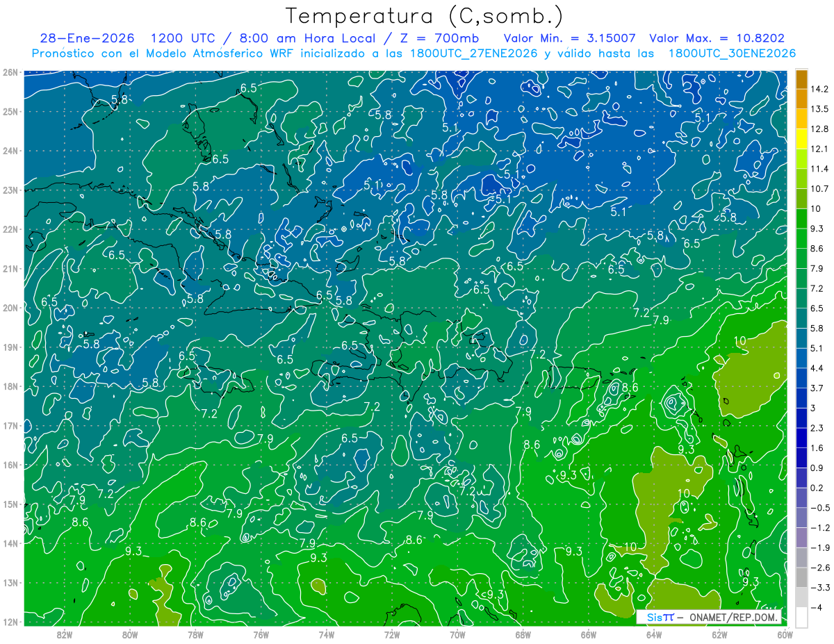The image size is (834, 644).
Task: Click the colorbar tick label '11.4'
Action: coord(821,169)
